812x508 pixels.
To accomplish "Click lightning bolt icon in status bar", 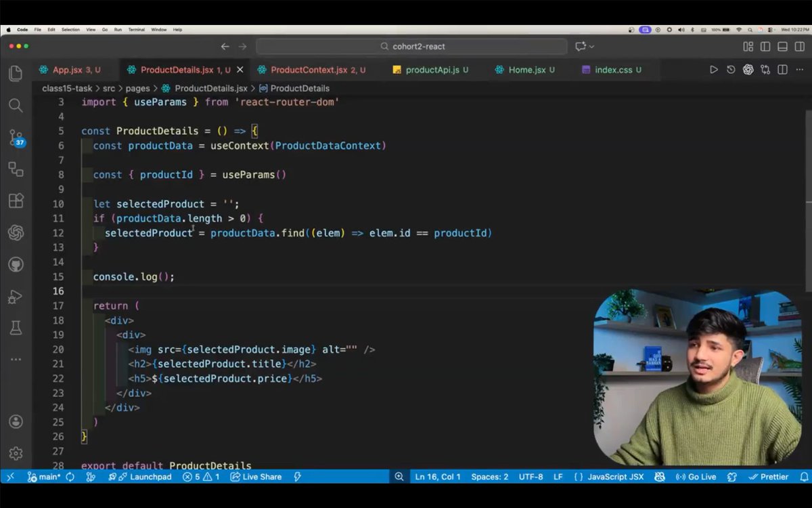I will coord(297,477).
